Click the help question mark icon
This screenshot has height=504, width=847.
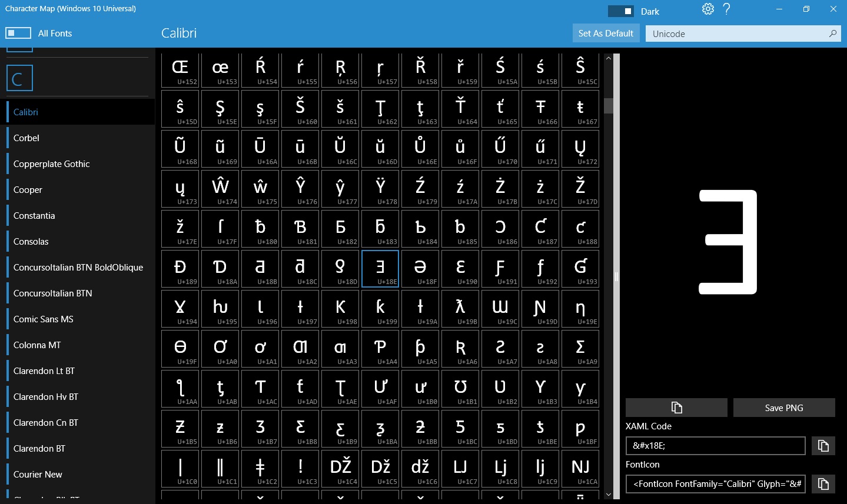click(726, 9)
